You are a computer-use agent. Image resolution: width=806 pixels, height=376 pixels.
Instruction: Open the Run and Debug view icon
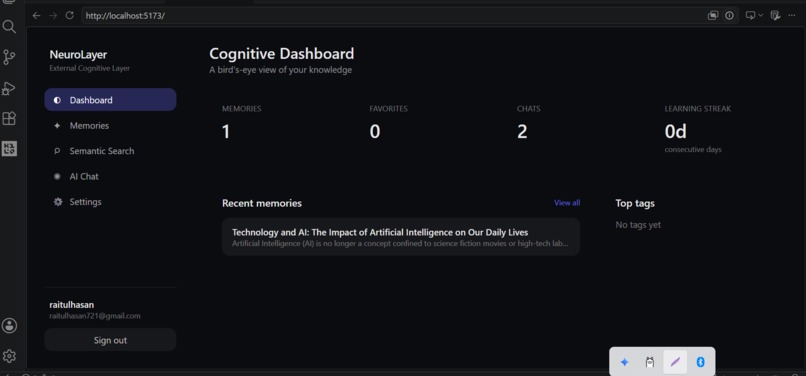pos(9,88)
